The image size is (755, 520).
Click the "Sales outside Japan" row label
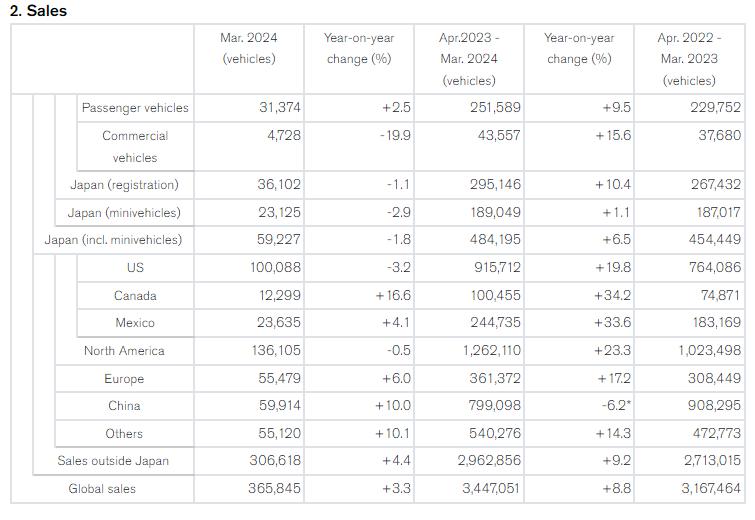113,461
